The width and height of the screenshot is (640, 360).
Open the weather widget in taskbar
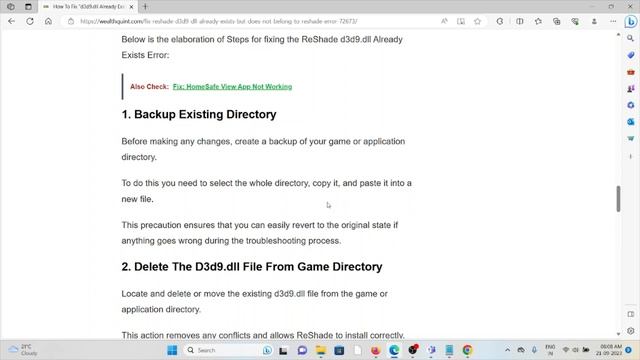point(24,350)
